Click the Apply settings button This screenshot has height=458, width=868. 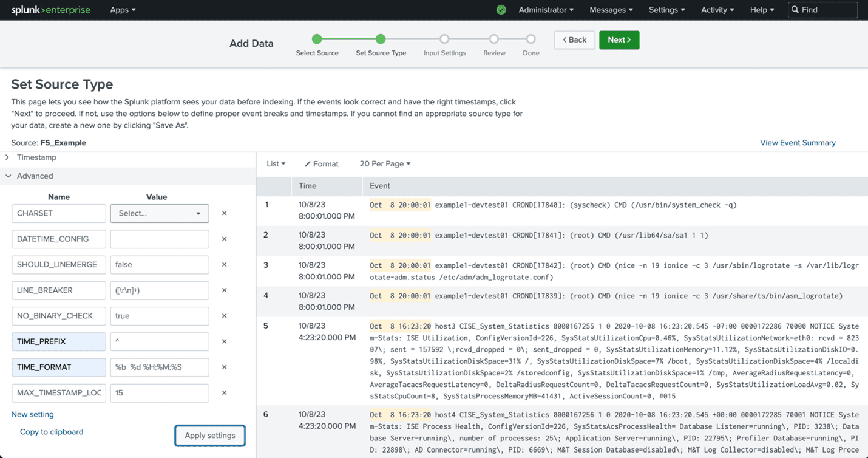[x=209, y=436]
